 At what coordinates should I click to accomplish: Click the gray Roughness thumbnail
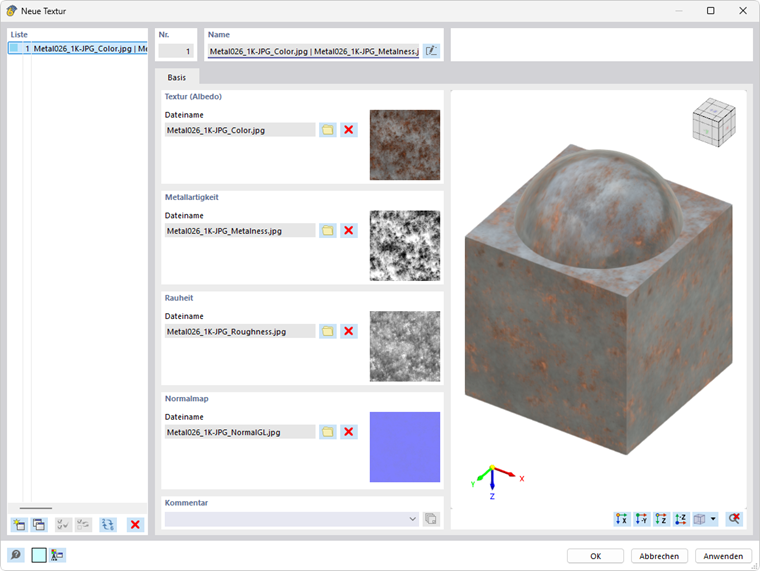(405, 346)
